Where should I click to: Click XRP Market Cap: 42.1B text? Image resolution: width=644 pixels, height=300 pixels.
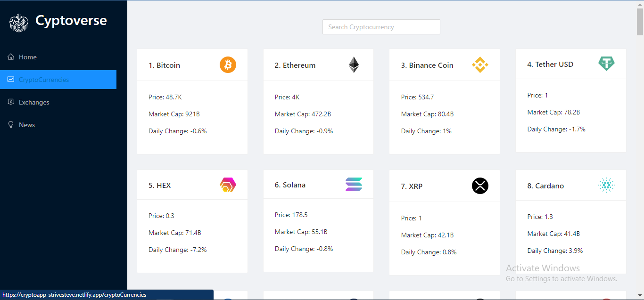click(427, 235)
